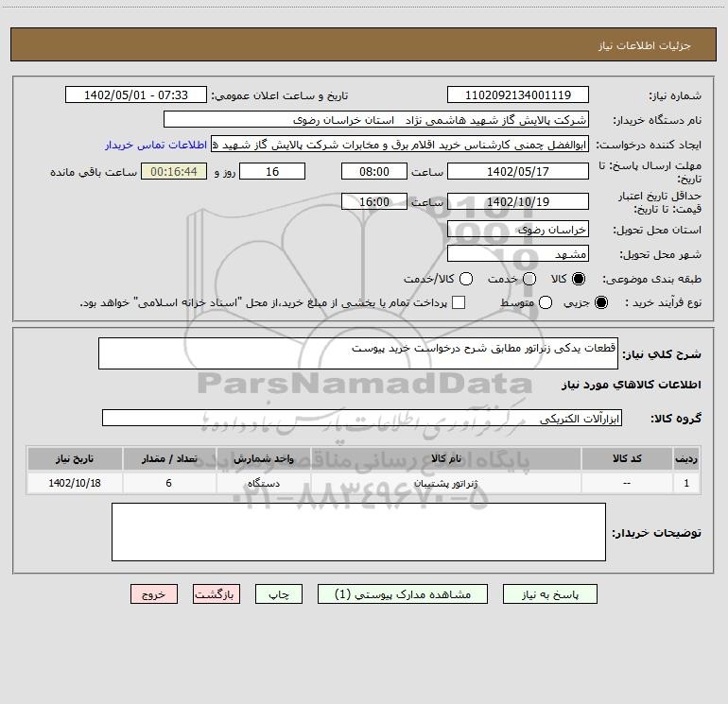Click the خروج exit button
The height and width of the screenshot is (704, 728).
coord(154,594)
